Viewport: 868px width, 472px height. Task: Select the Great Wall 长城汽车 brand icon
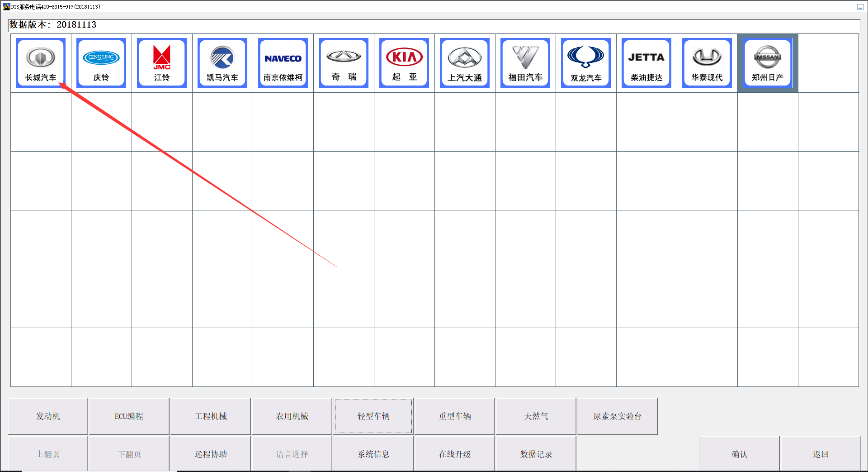tap(41, 63)
